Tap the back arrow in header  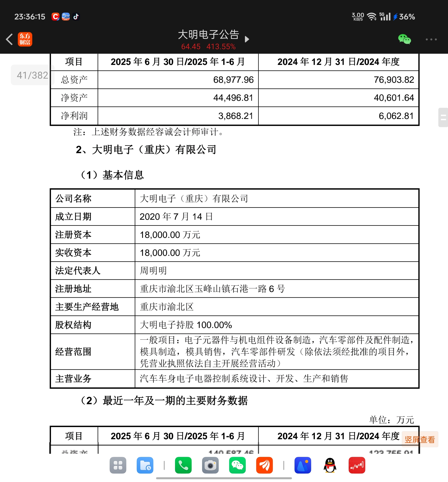[x=9, y=39]
